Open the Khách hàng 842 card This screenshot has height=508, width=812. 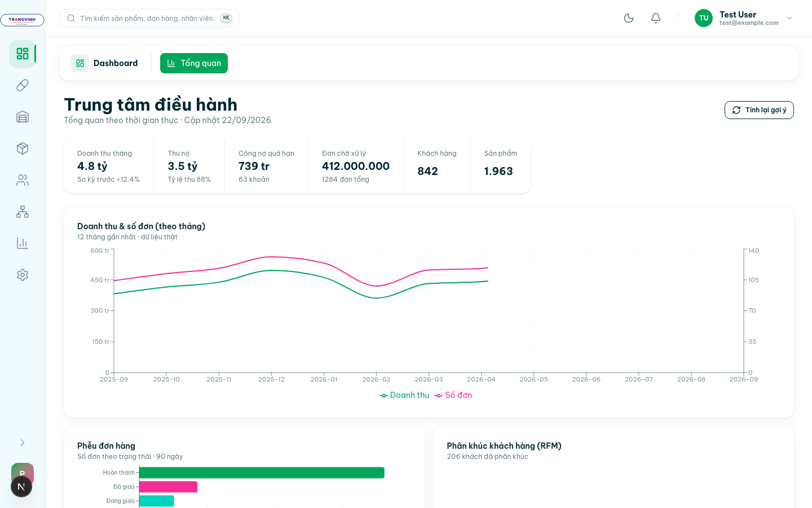click(x=437, y=167)
